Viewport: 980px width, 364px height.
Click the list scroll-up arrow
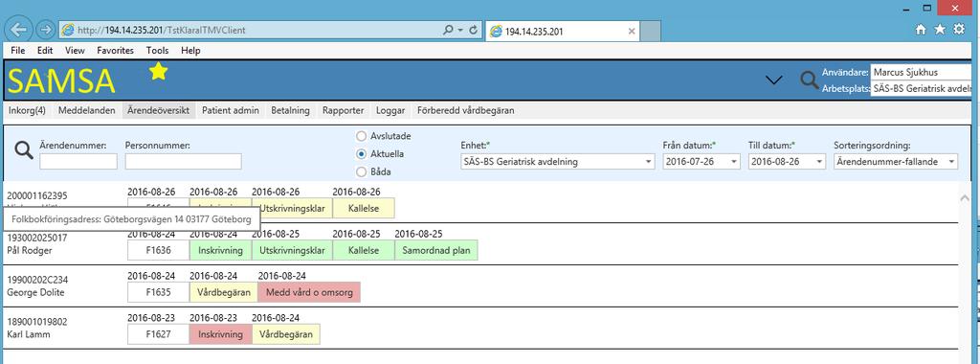coord(965,197)
